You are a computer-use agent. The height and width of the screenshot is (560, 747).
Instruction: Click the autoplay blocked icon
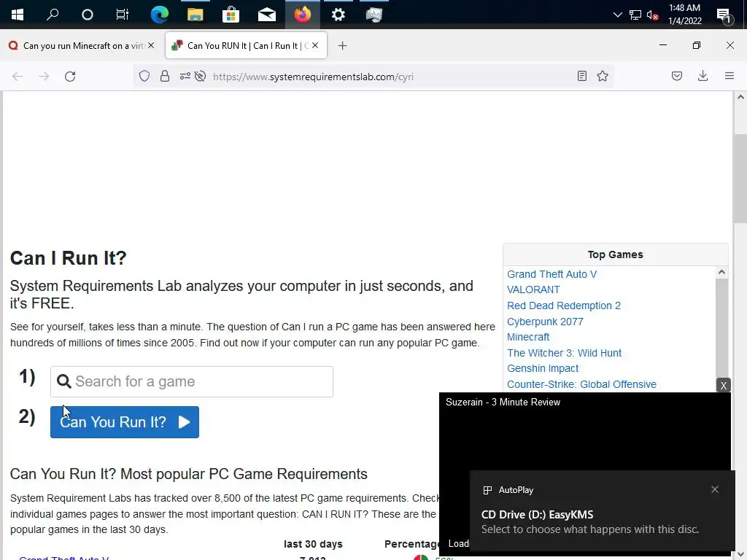[201, 76]
